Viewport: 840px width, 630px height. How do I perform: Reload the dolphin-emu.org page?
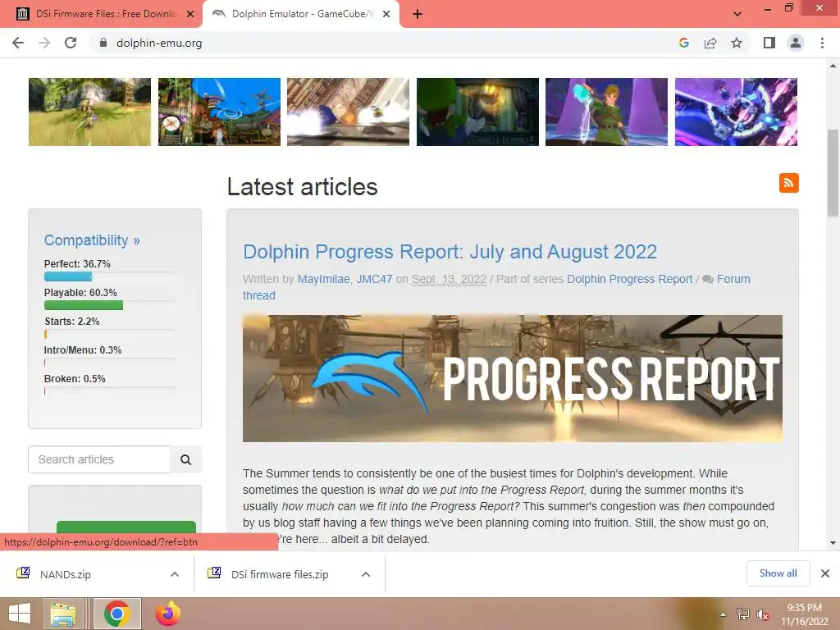coord(71,43)
